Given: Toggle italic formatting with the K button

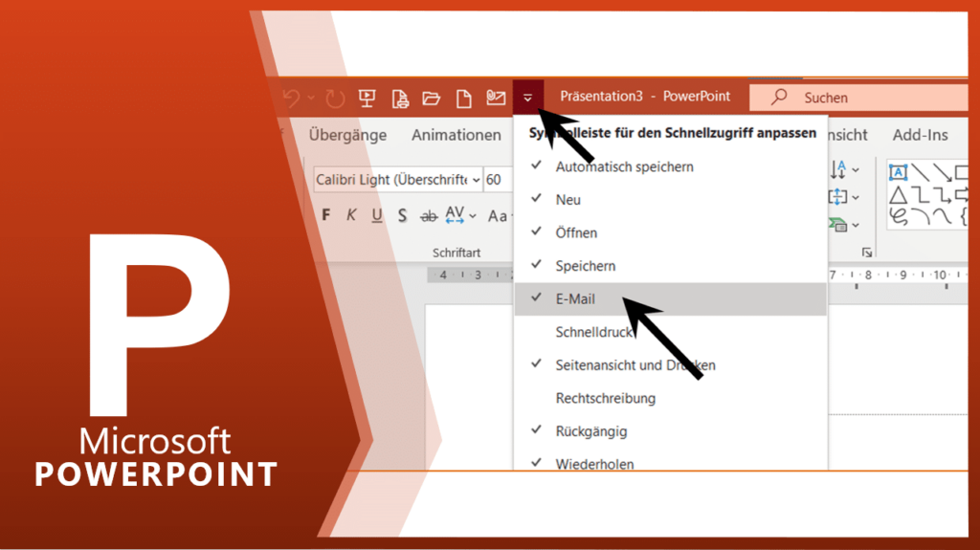Looking at the screenshot, I should point(351,215).
